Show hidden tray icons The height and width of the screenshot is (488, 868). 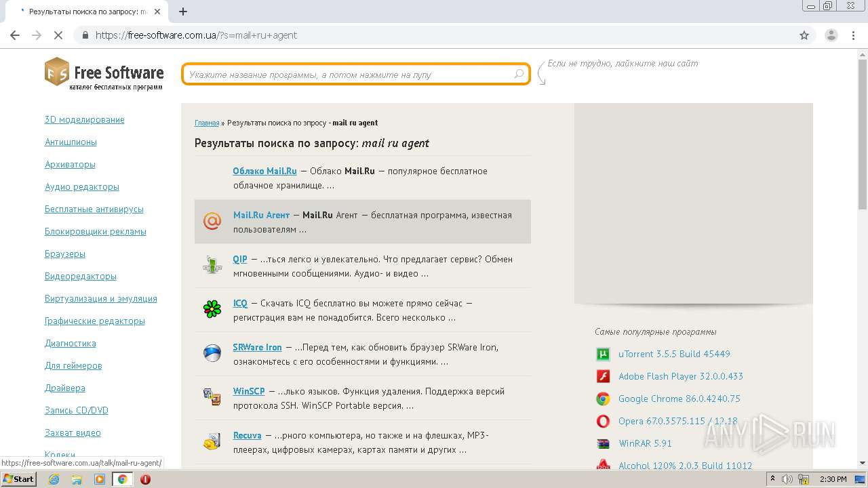772,479
